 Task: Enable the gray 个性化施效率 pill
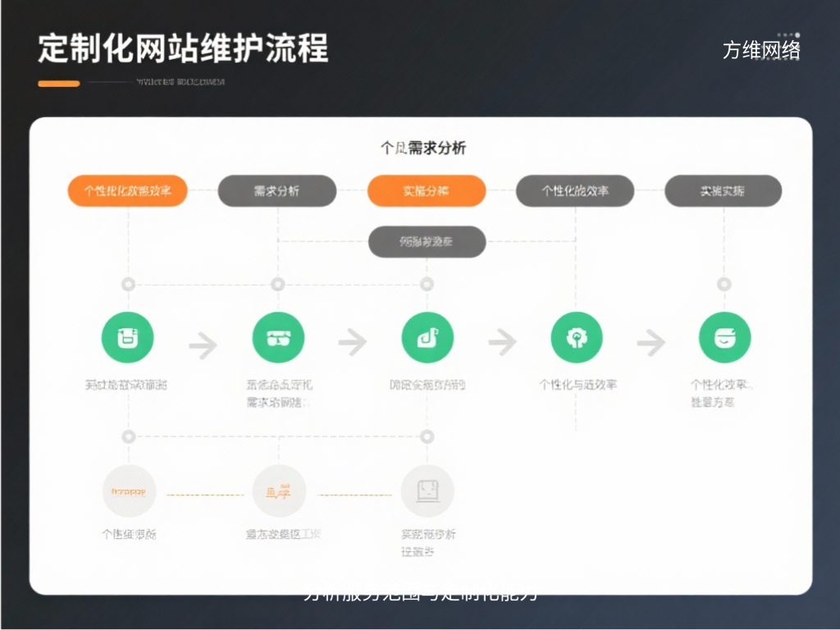pos(574,190)
